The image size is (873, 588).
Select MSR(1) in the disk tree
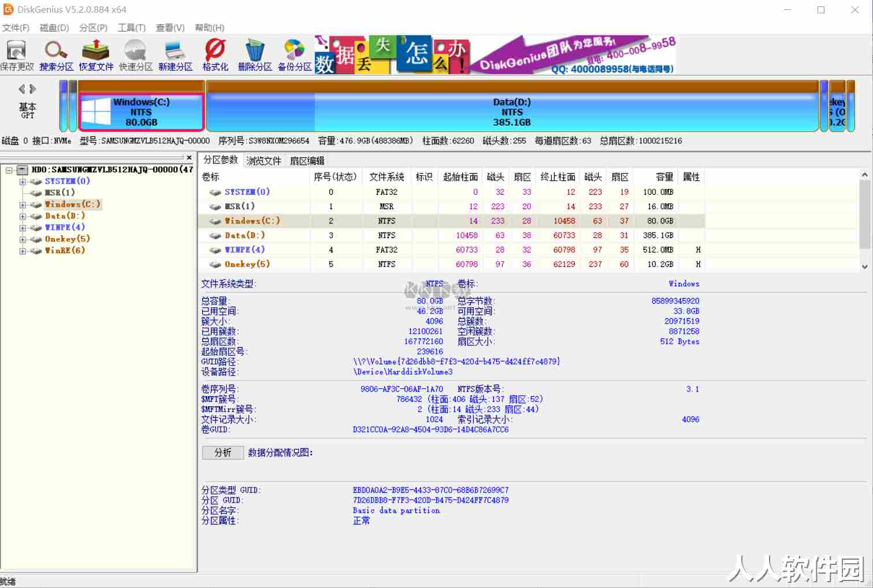pos(60,192)
